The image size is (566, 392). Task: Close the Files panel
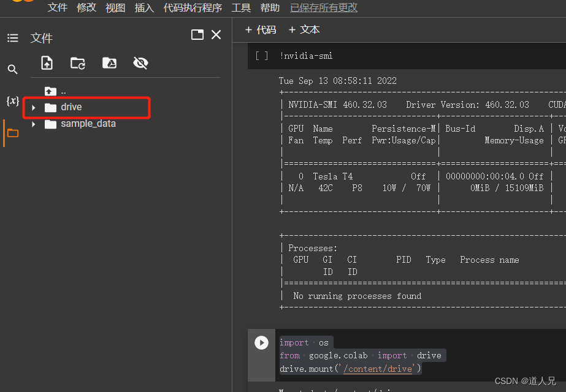point(216,35)
